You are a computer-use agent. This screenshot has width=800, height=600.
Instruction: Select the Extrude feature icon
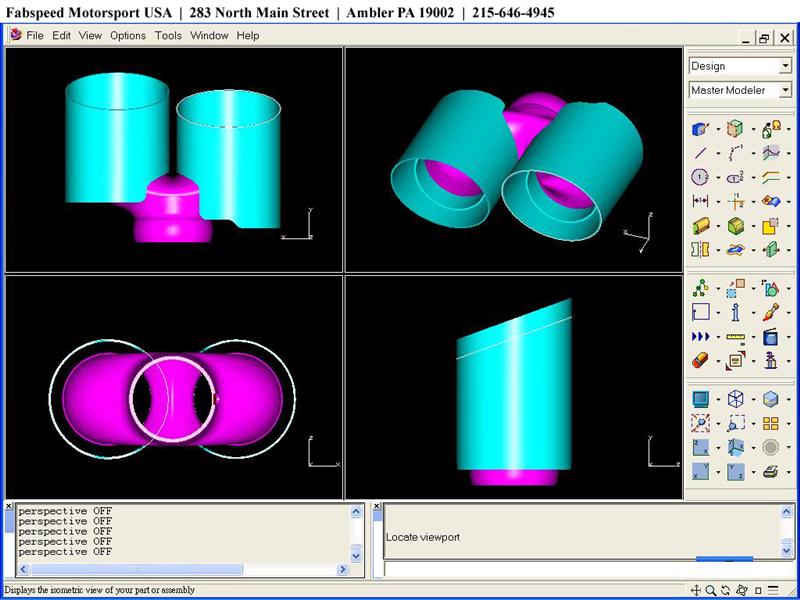(701, 225)
